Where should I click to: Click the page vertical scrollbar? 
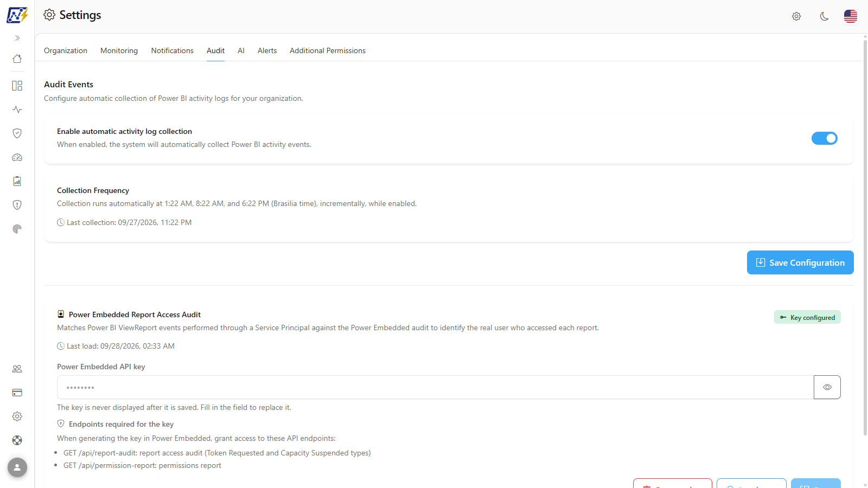[x=865, y=236]
